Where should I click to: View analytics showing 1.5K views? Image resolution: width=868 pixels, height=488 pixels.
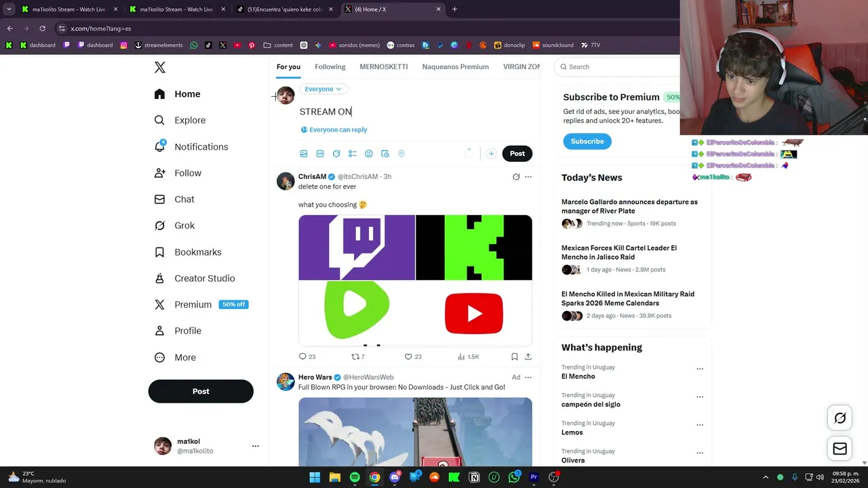(x=468, y=357)
